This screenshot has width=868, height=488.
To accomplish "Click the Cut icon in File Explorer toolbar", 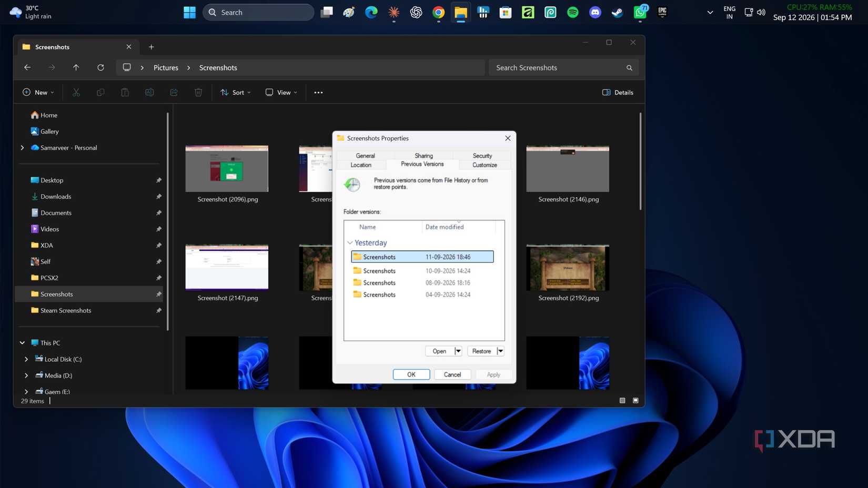I will click(76, 92).
